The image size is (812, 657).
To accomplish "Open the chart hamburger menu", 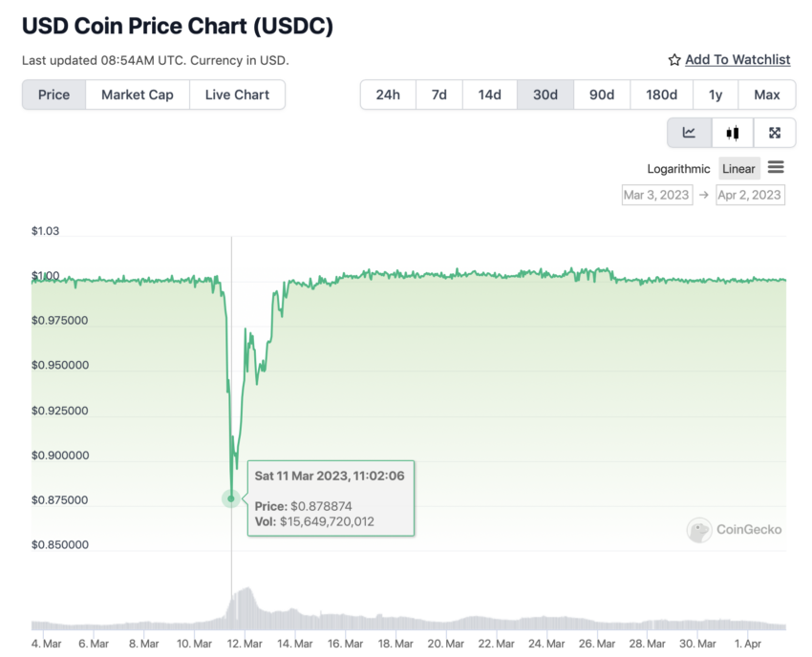I will tap(776, 167).
